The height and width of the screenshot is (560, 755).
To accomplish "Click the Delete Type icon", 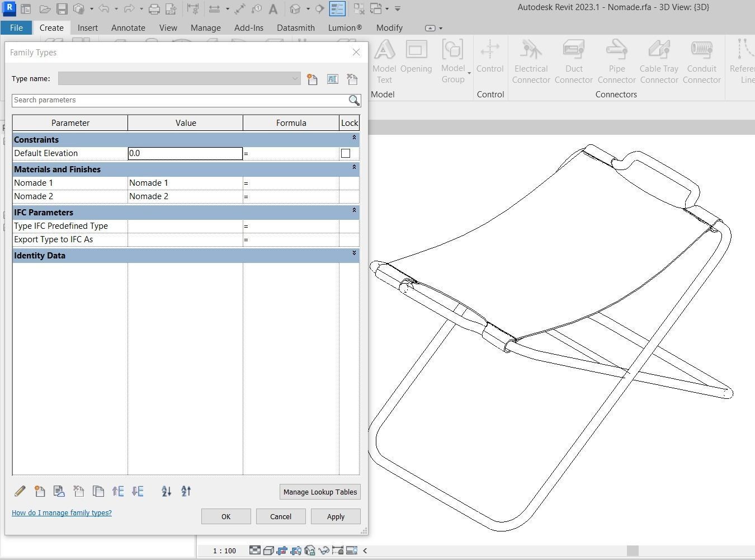I will pyautogui.click(x=352, y=79).
